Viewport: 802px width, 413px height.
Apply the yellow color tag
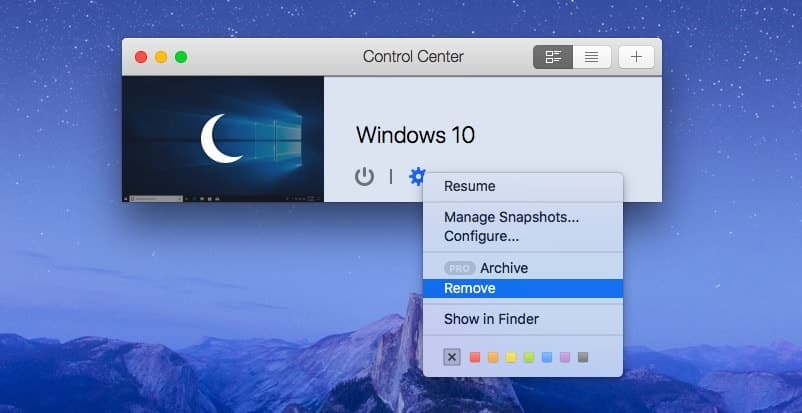click(x=511, y=357)
